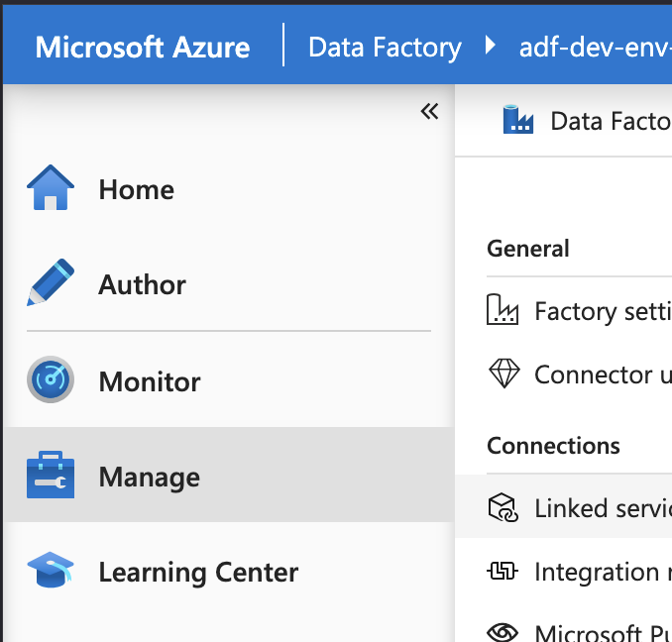672x642 pixels.
Task: Click the Learning Center graduation cap icon
Action: (x=51, y=570)
